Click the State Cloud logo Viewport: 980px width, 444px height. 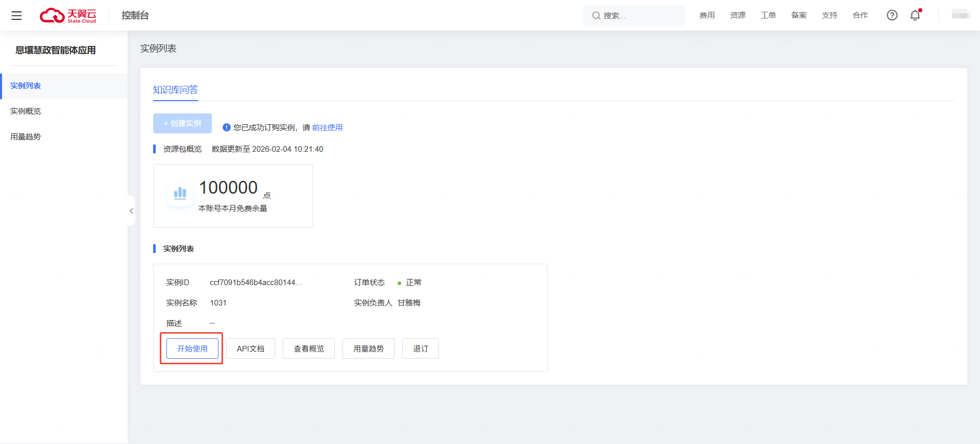click(68, 15)
